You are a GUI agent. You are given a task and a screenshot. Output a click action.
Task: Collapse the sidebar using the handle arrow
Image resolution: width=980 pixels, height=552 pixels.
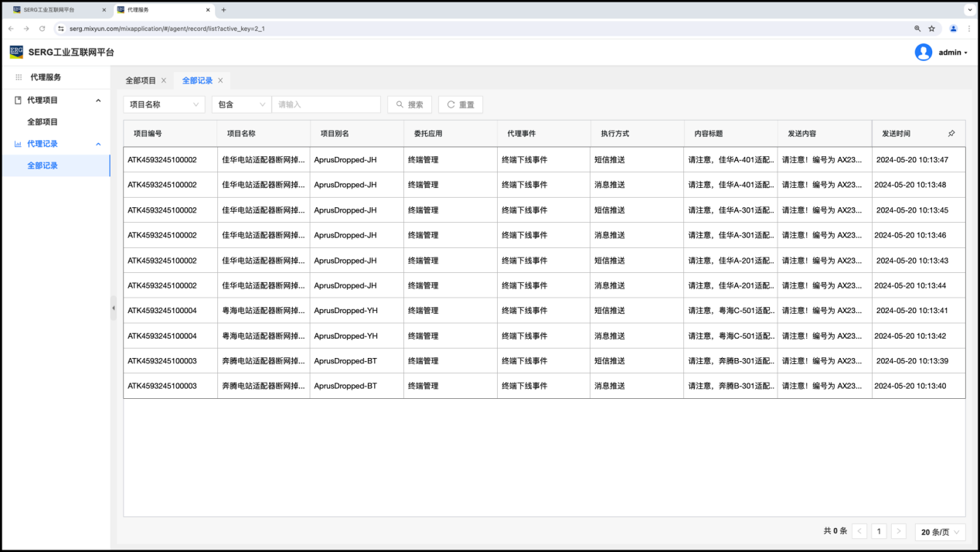coord(114,308)
